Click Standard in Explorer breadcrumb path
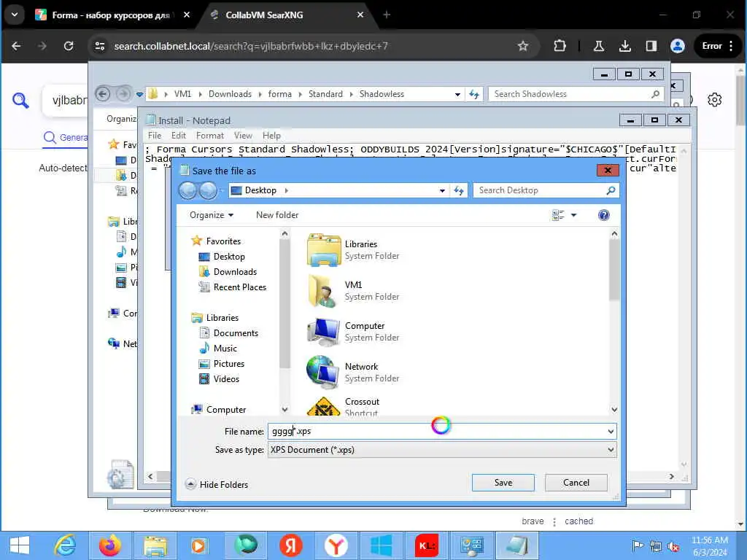The image size is (747, 560). [x=325, y=94]
